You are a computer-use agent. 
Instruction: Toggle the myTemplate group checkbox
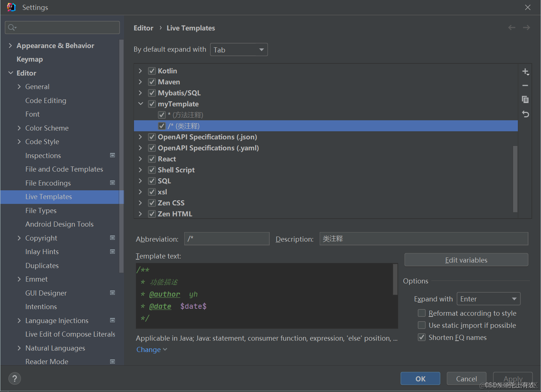point(152,104)
